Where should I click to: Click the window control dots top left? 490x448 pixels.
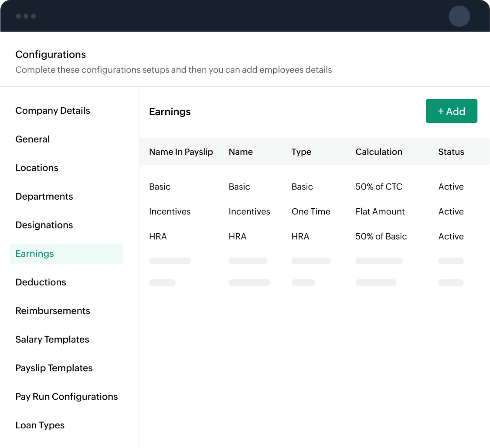[x=26, y=16]
